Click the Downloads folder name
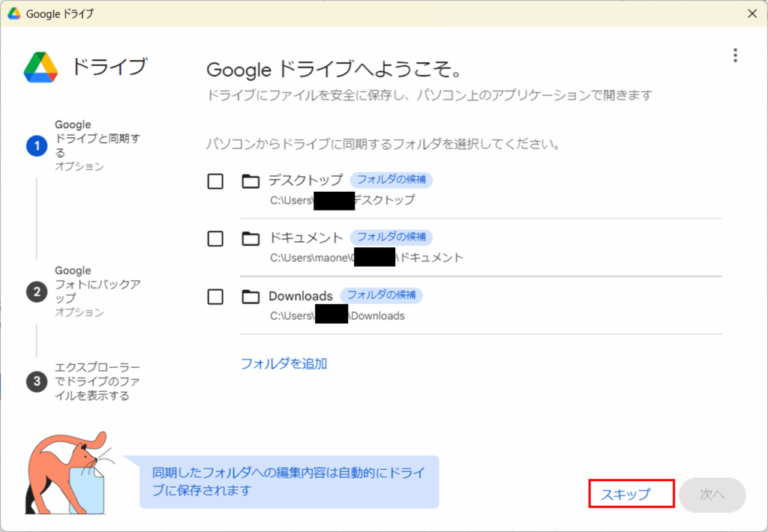768x532 pixels. [301, 296]
